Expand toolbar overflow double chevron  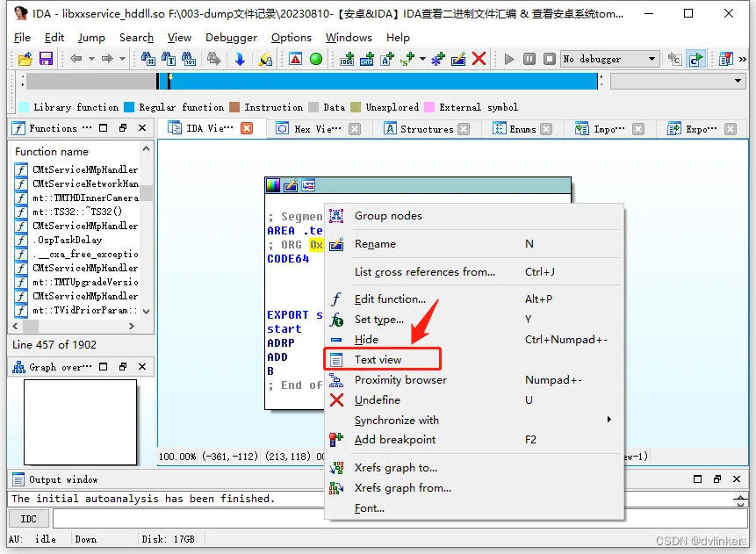(x=743, y=59)
